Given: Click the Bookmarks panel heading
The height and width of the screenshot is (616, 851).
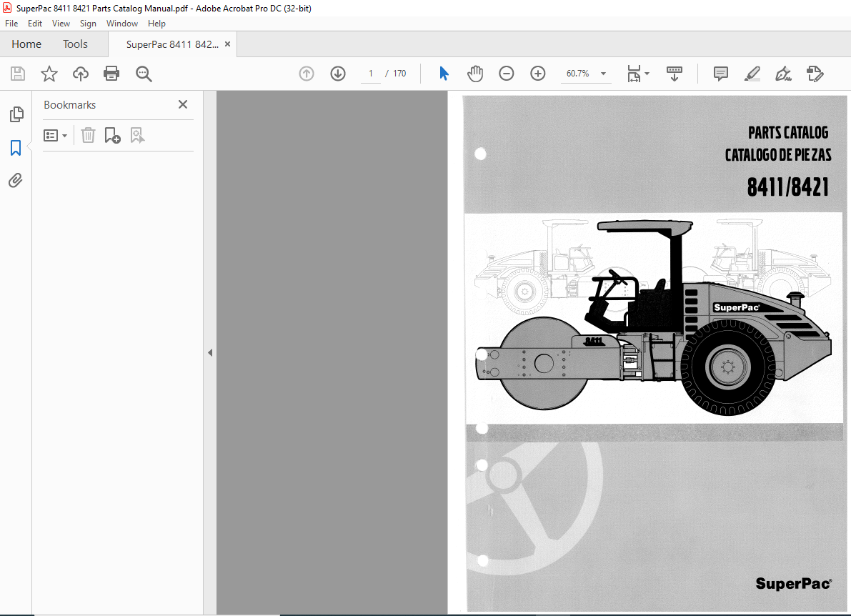Looking at the screenshot, I should (69, 105).
